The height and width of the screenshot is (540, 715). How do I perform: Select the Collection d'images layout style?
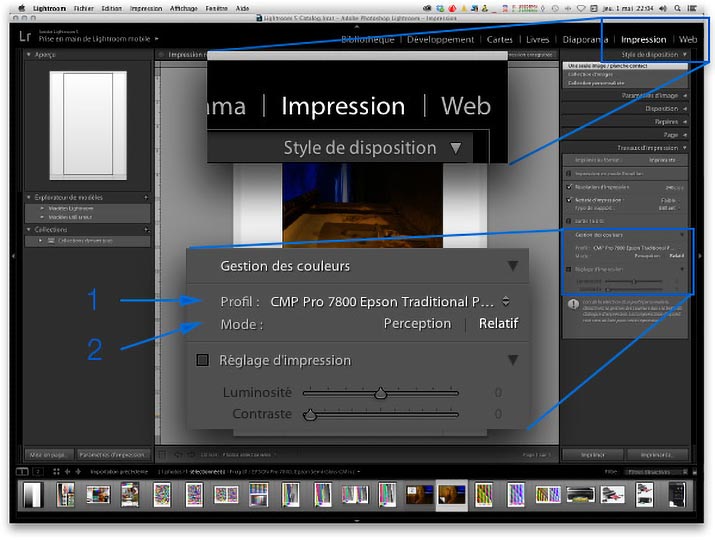625,74
